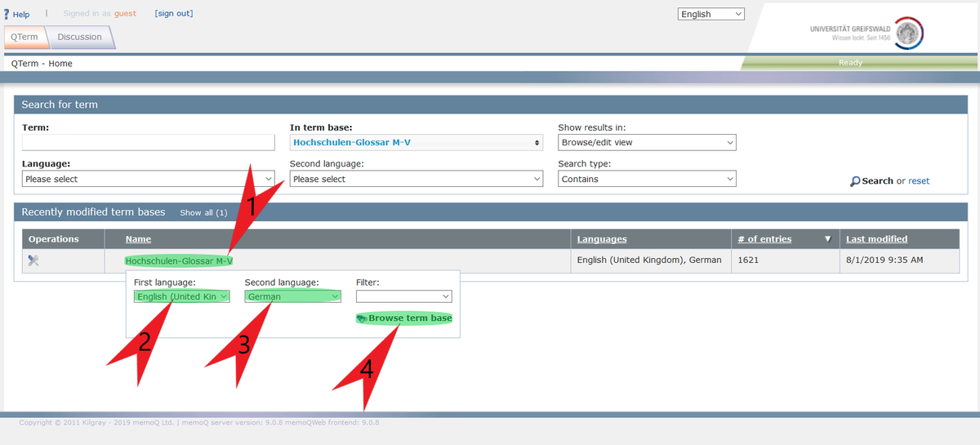Open the First language dropdown in popup

(x=182, y=296)
